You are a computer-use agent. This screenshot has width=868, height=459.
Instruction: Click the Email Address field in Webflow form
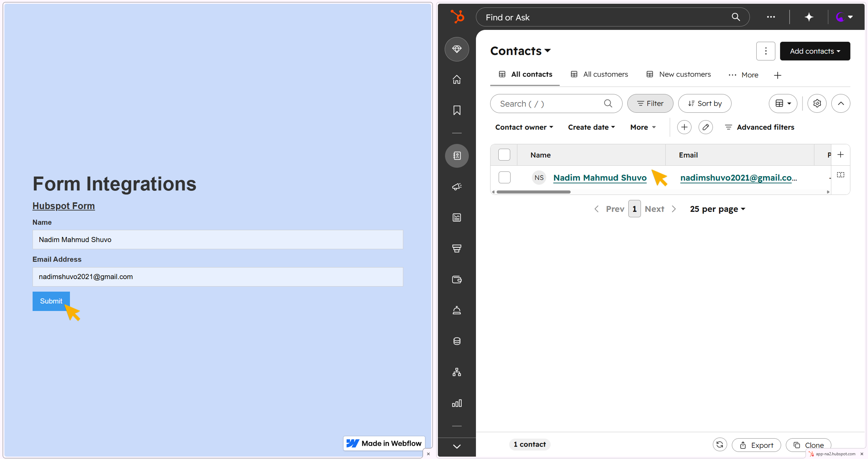218,277
